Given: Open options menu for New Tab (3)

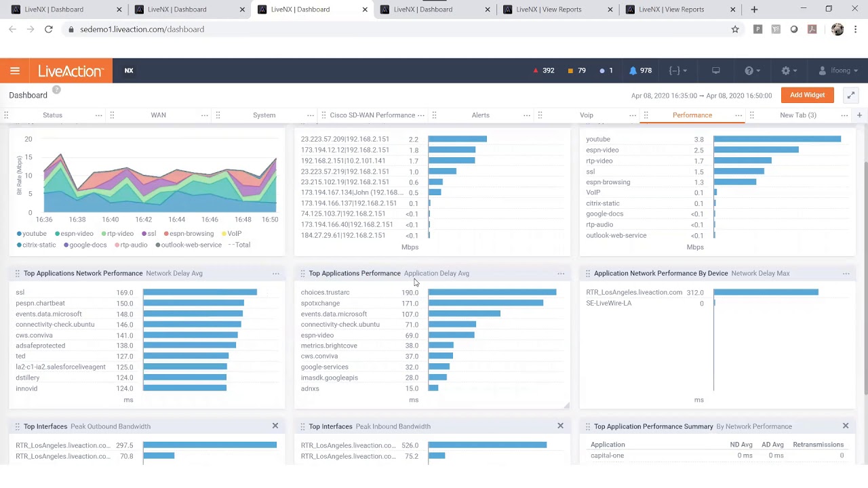Looking at the screenshot, I should coord(844,115).
